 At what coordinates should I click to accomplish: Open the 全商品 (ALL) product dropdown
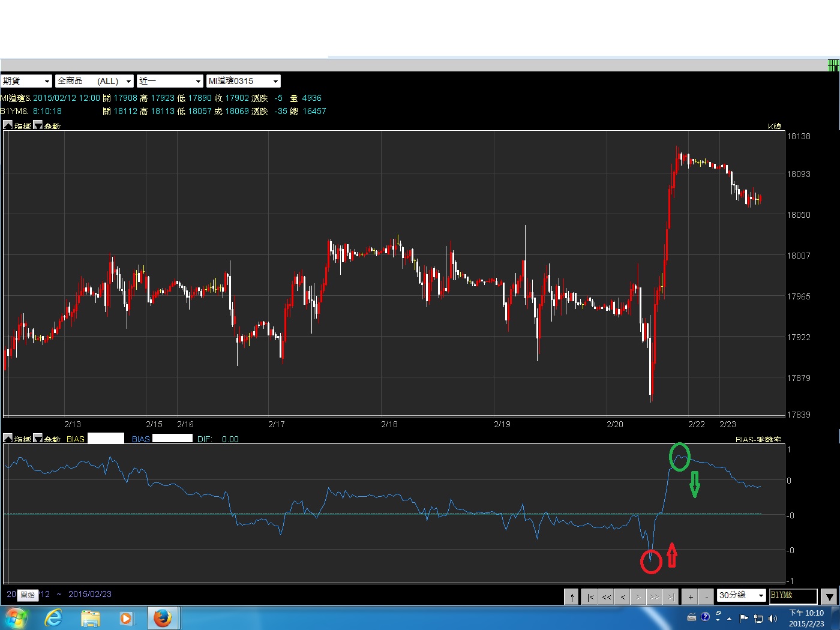coord(94,81)
